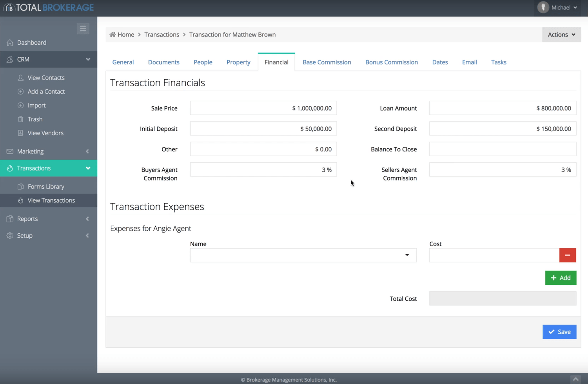Open the Actions dropdown menu
The height and width of the screenshot is (384, 588).
(561, 35)
